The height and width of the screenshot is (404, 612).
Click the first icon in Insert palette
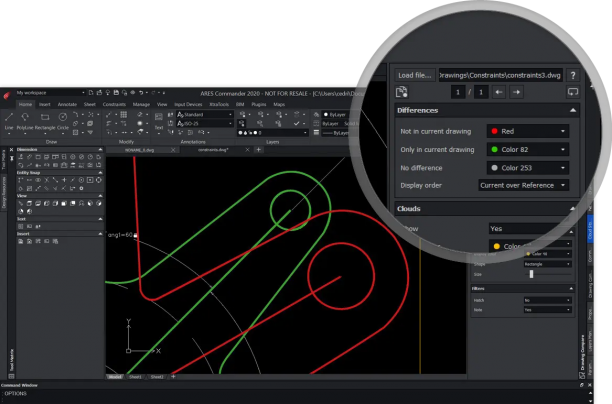pyautogui.click(x=21, y=241)
